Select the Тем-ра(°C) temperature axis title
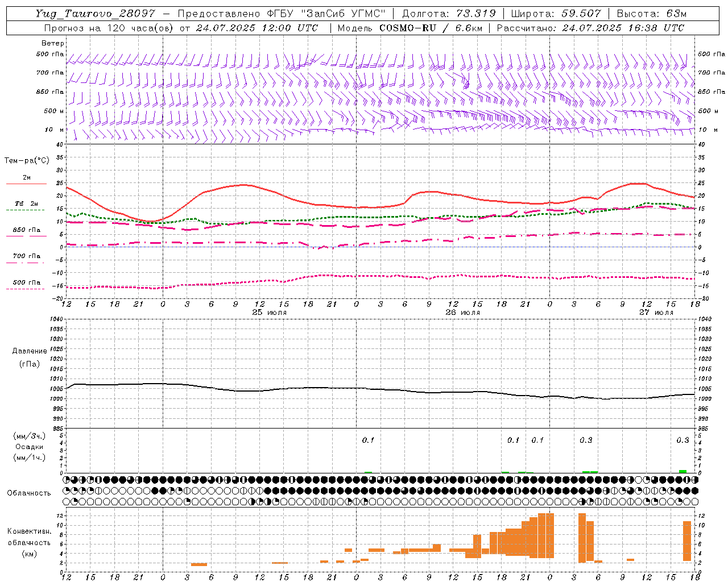 coord(27,161)
